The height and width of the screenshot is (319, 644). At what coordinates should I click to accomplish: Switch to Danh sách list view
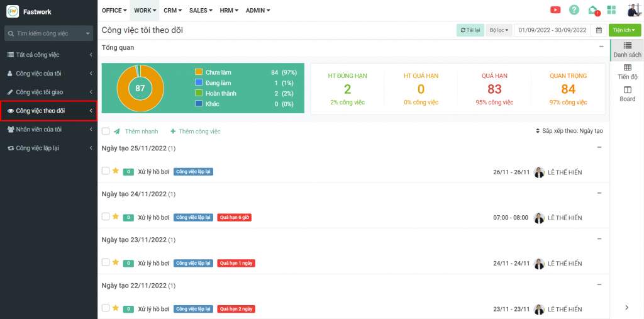627,50
